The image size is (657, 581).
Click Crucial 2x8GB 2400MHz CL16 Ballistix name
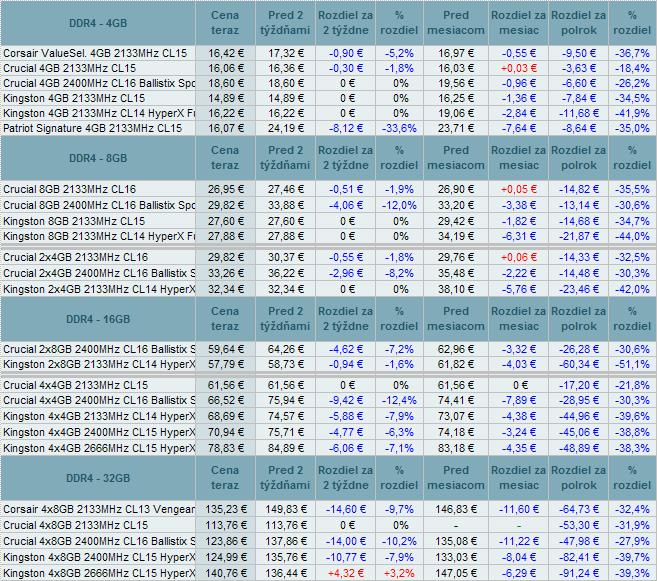pyautogui.click(x=98, y=349)
